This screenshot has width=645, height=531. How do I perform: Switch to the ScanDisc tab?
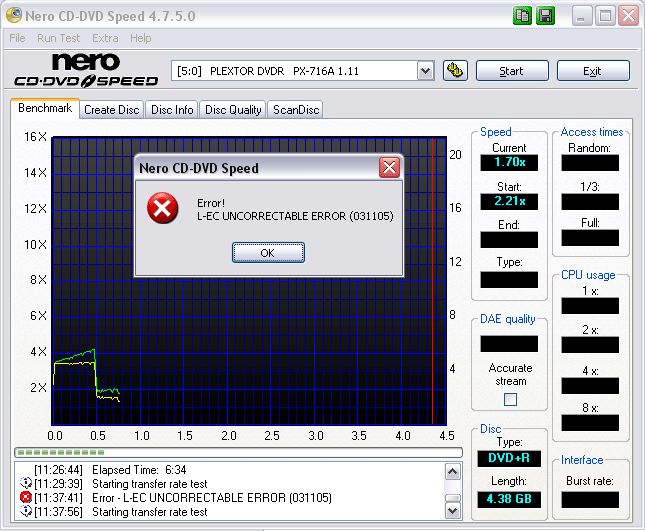click(296, 110)
